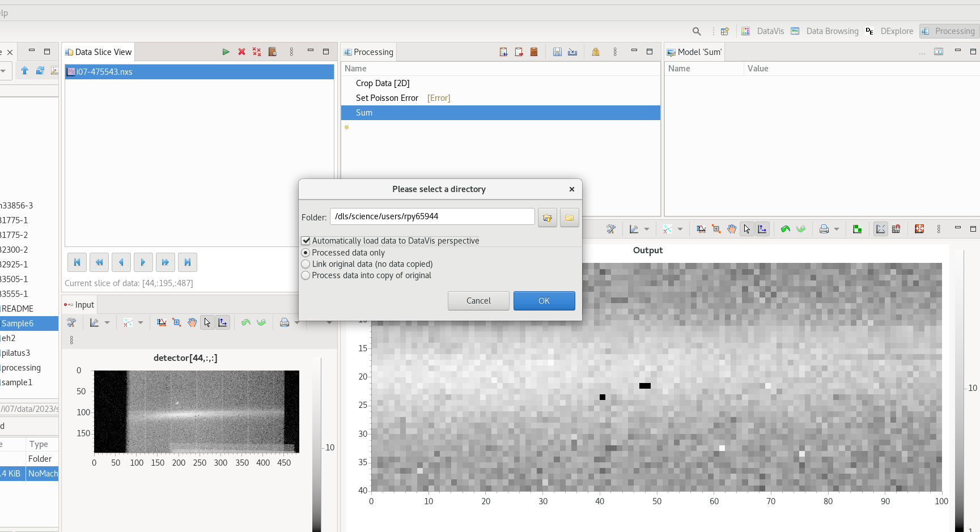This screenshot has height=532, width=980.
Task: Open the Data Slice View menu dots
Action: (291, 52)
